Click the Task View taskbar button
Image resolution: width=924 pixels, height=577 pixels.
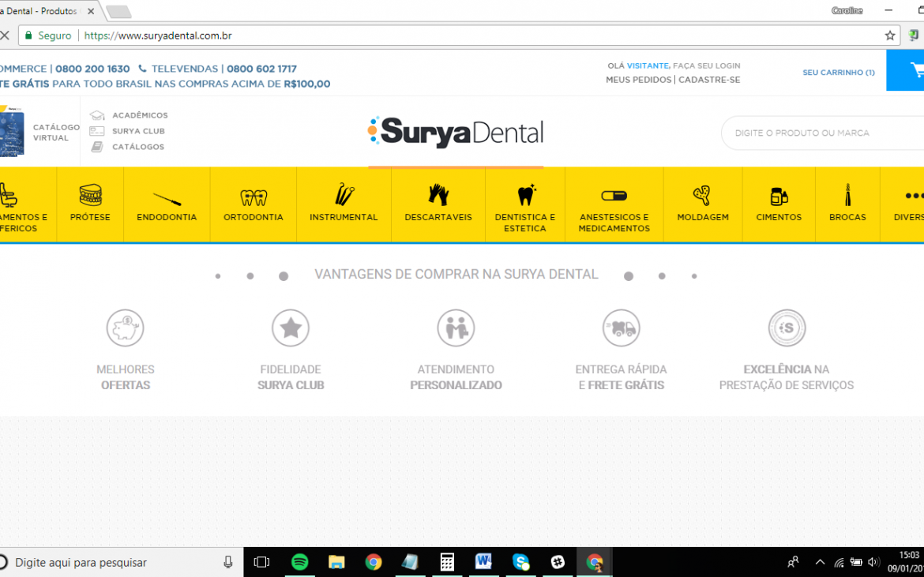pos(261,562)
